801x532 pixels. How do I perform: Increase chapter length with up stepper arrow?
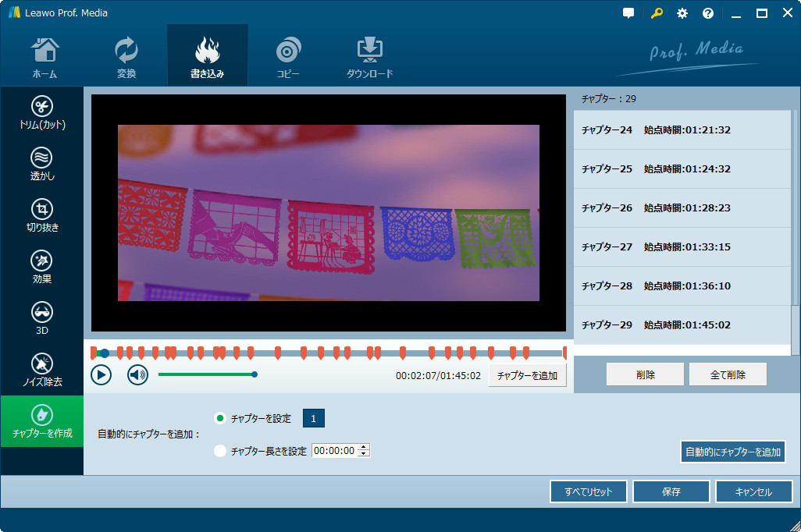click(364, 447)
